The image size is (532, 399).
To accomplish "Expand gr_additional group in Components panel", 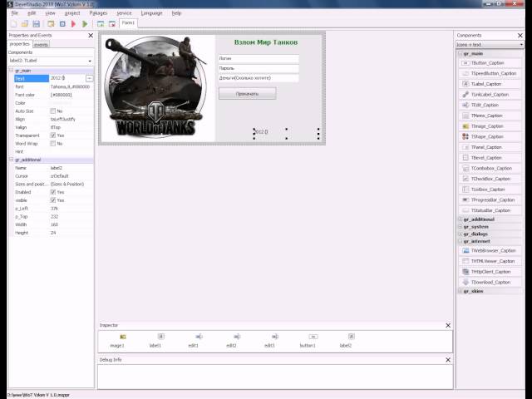I will tap(461, 219).
